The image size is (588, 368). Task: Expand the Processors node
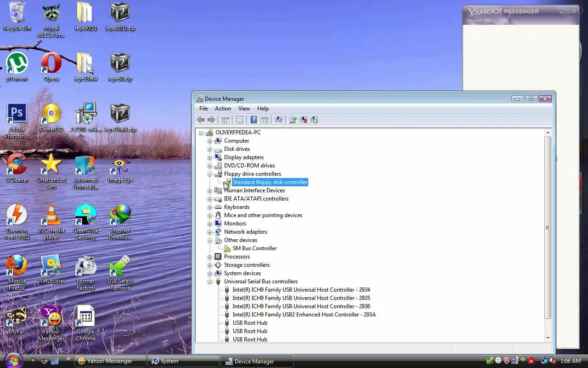click(209, 257)
